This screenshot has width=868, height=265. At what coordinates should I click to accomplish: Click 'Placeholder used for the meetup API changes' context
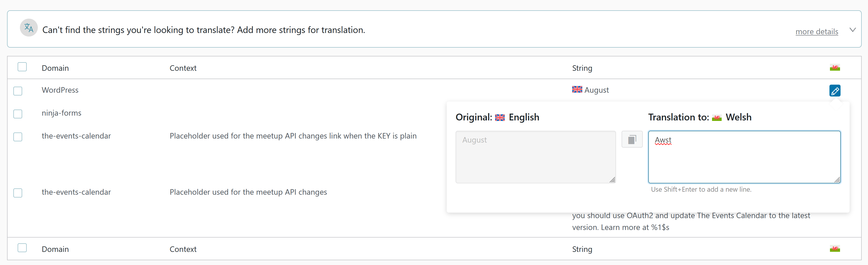[x=248, y=192]
